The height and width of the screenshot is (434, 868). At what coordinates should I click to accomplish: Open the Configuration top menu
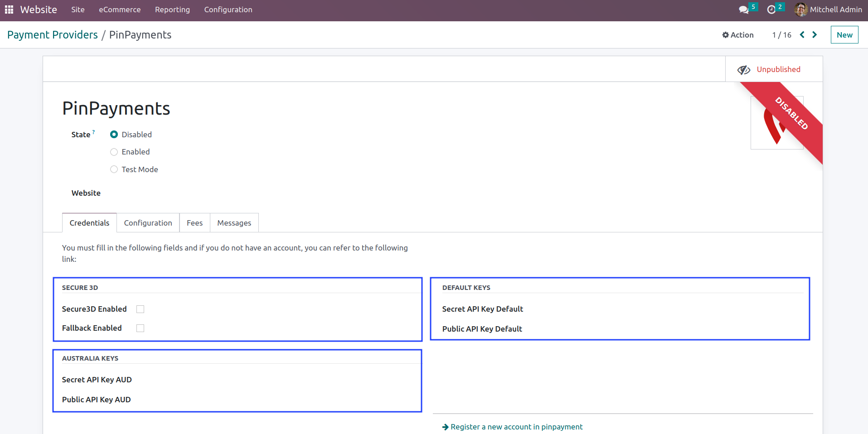pyautogui.click(x=228, y=10)
